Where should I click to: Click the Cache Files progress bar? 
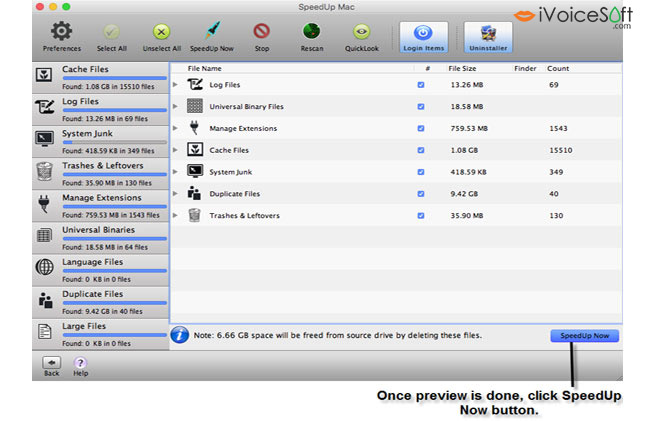point(115,78)
